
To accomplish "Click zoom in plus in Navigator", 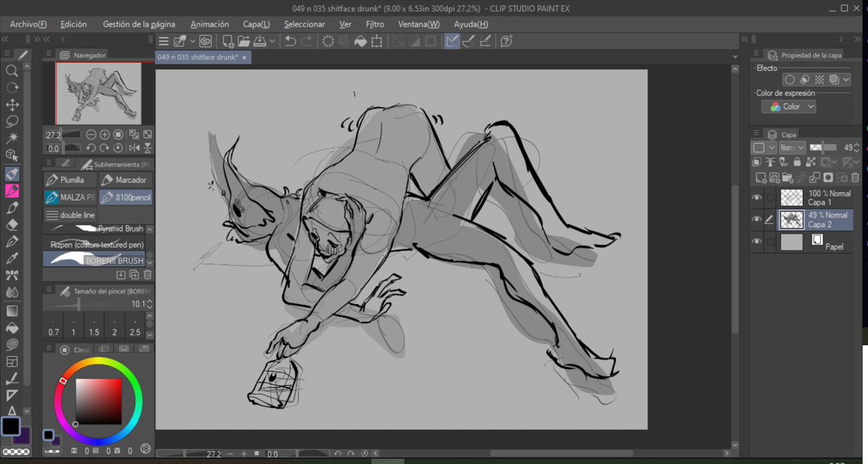I will pos(105,135).
